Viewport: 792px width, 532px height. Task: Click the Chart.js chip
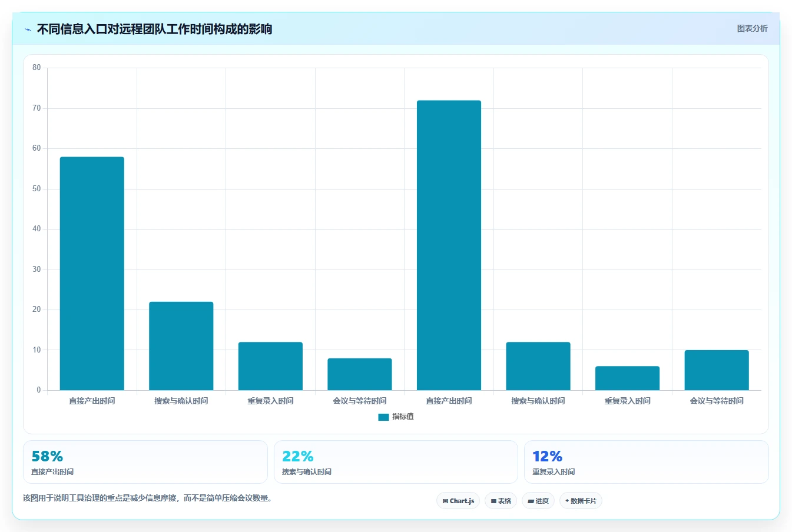pyautogui.click(x=458, y=501)
